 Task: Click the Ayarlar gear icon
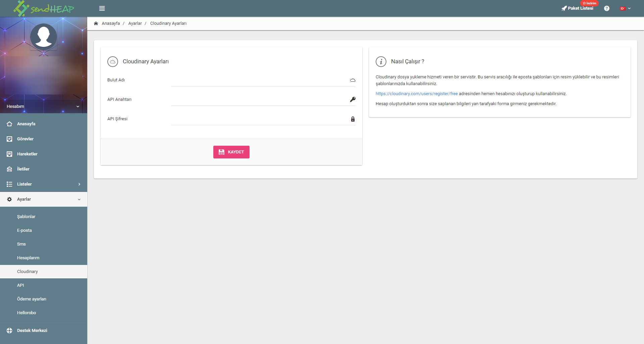[9, 199]
